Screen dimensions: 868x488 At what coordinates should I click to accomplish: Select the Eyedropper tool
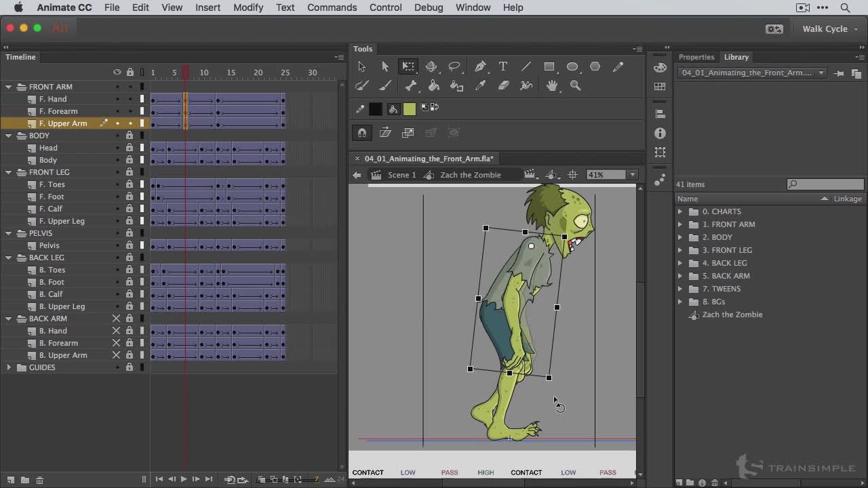coord(480,85)
